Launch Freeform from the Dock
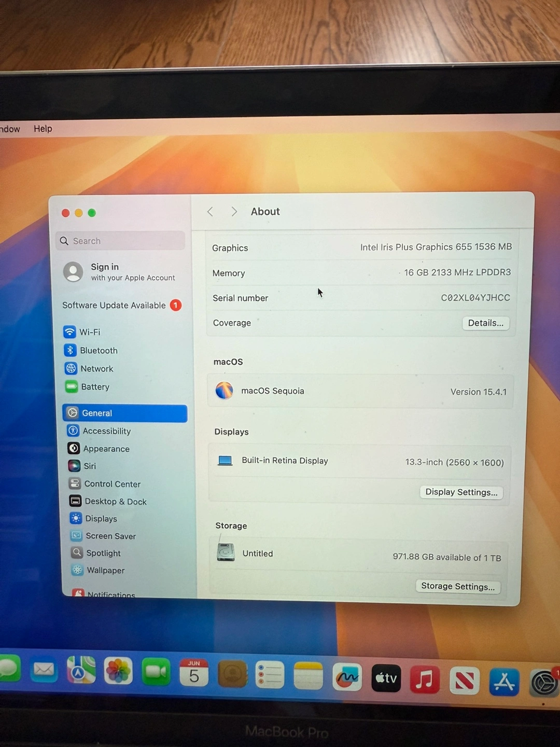Viewport: 560px width, 747px height. point(347,677)
